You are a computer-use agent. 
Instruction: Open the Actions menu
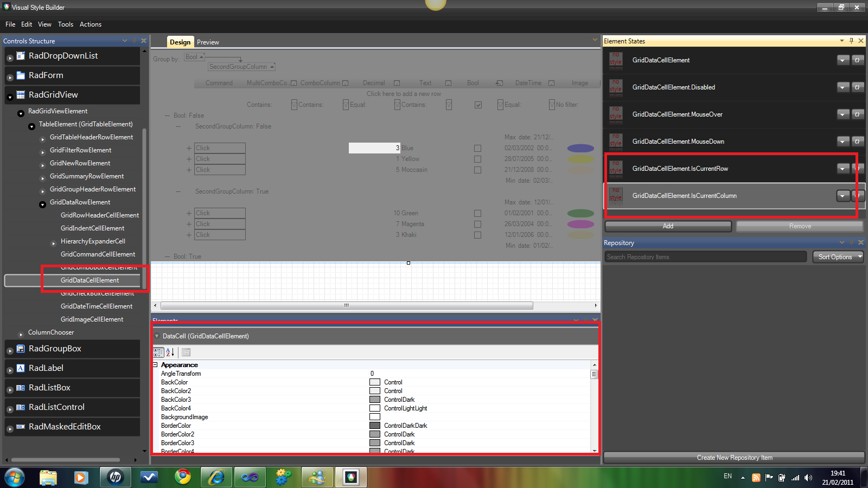coord(91,24)
